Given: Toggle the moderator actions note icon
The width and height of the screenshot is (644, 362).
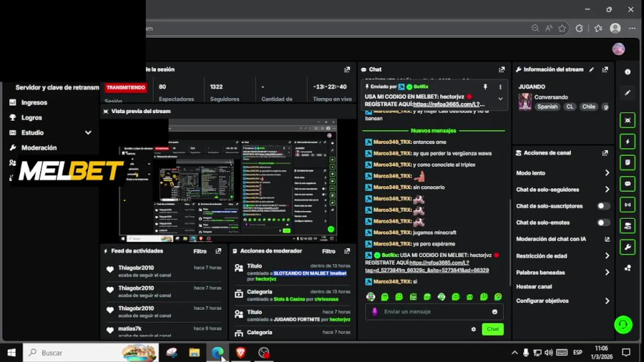Looking at the screenshot, I should [627, 162].
